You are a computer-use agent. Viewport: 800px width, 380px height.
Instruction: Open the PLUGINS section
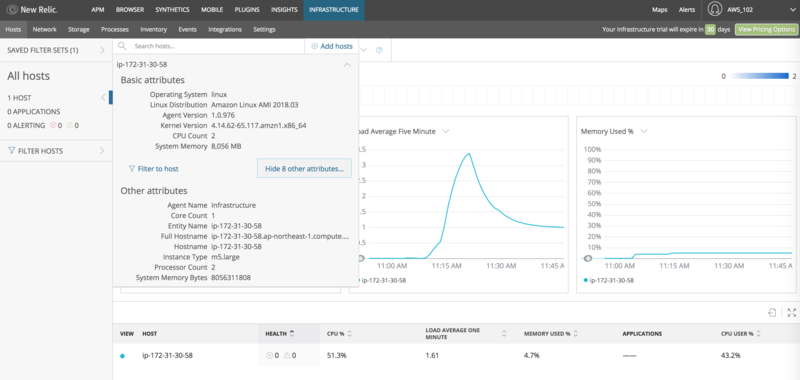point(247,10)
